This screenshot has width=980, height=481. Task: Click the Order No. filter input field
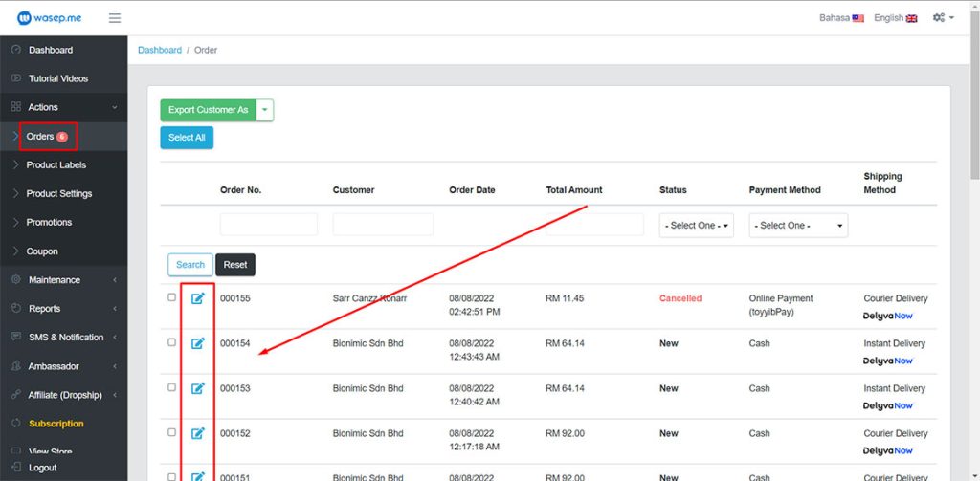pyautogui.click(x=269, y=225)
